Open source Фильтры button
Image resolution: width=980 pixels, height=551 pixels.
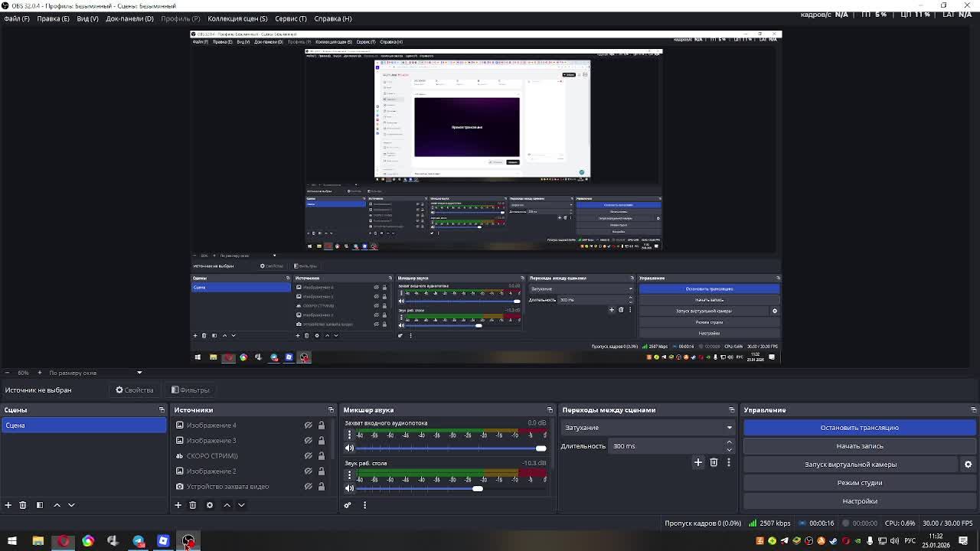click(x=191, y=390)
